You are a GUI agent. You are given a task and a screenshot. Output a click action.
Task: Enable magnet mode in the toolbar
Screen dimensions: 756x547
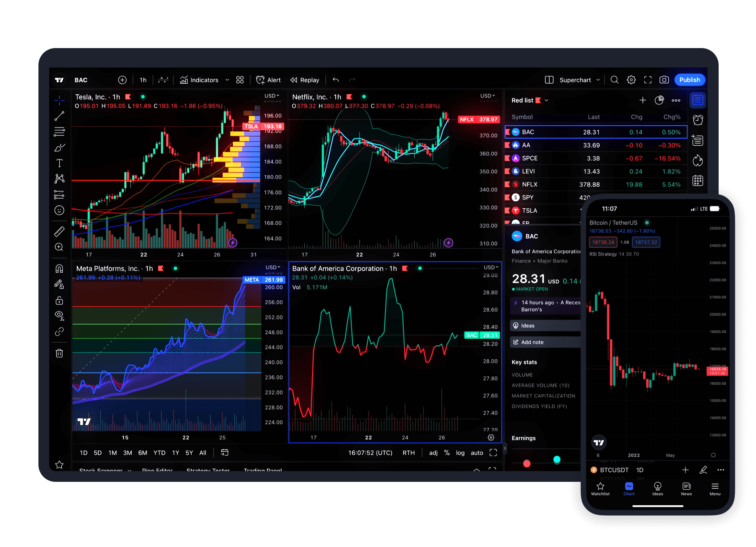59,268
